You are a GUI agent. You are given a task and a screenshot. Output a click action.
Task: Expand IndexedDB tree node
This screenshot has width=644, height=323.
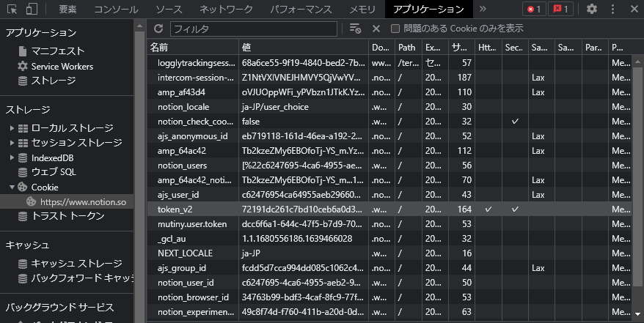pyautogui.click(x=12, y=157)
